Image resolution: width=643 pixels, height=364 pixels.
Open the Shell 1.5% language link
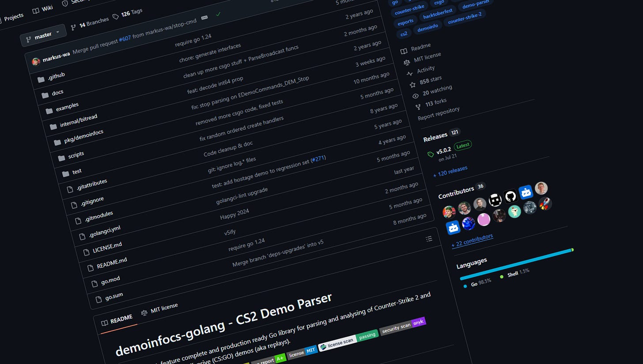pyautogui.click(x=514, y=273)
